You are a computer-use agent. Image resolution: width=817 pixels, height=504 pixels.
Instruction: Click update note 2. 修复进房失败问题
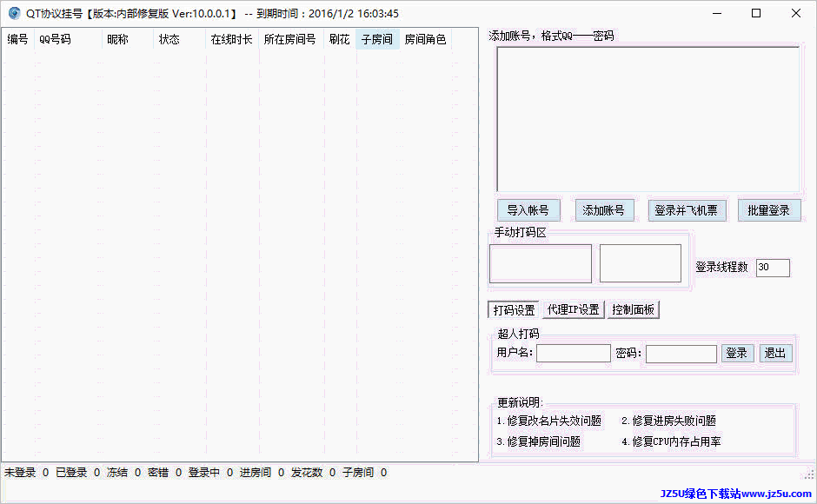pyautogui.click(x=668, y=421)
